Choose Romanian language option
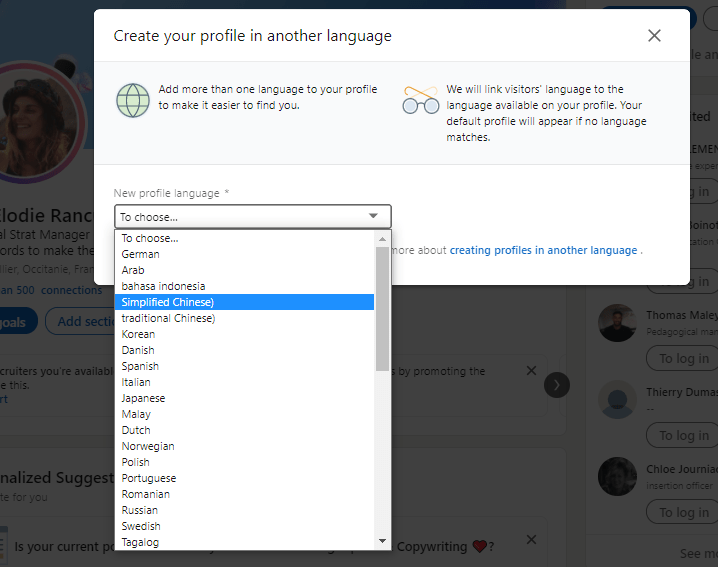Image resolution: width=718 pixels, height=567 pixels. point(245,495)
